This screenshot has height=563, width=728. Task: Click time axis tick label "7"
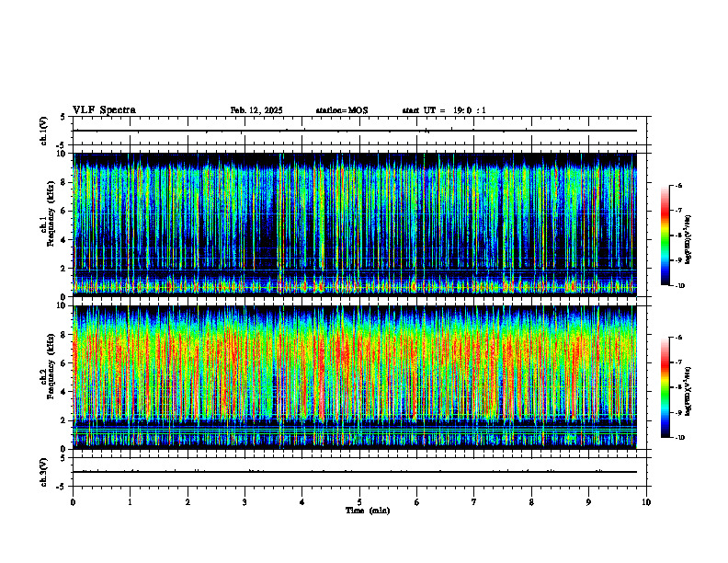(x=474, y=502)
